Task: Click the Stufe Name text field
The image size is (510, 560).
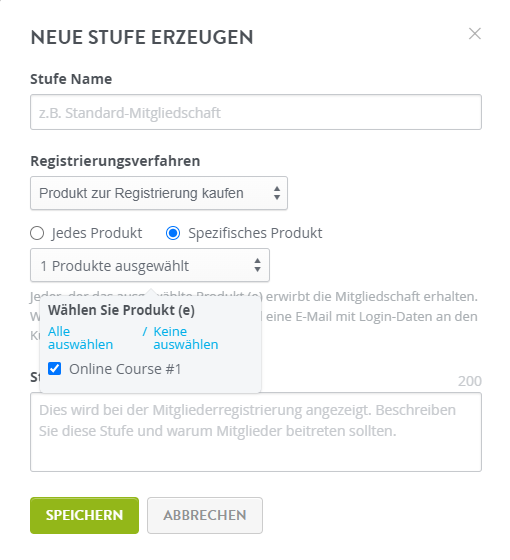Action: 256,112
